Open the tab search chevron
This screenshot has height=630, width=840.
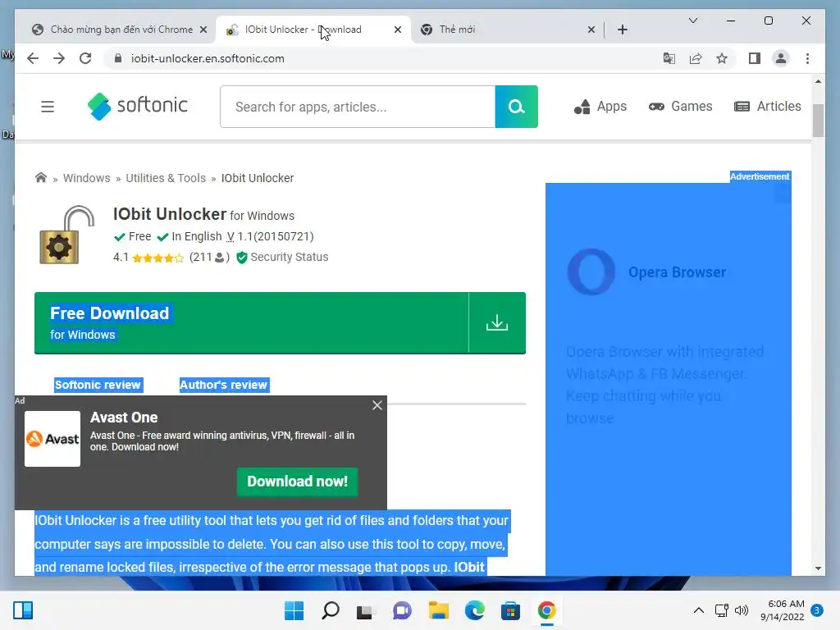[x=692, y=21]
